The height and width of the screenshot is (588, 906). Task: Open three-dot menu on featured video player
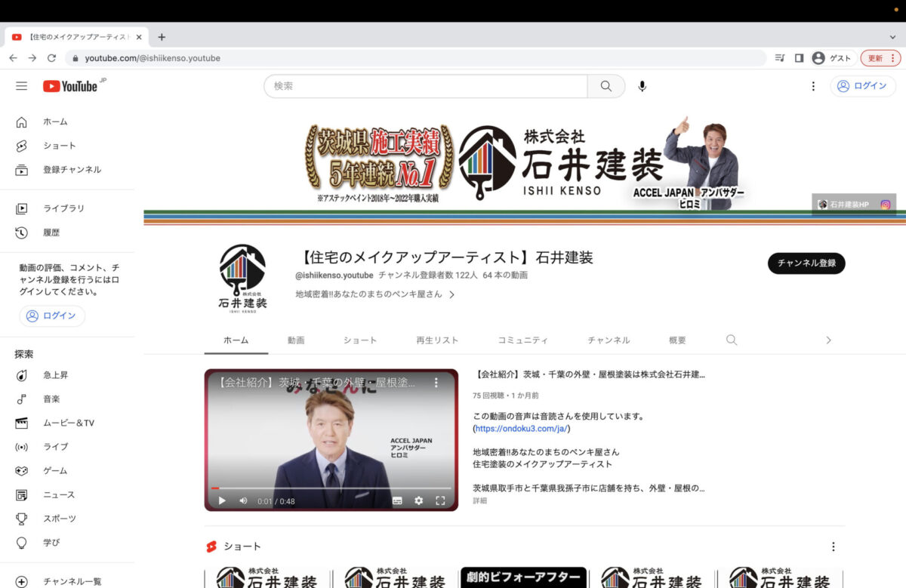point(436,383)
